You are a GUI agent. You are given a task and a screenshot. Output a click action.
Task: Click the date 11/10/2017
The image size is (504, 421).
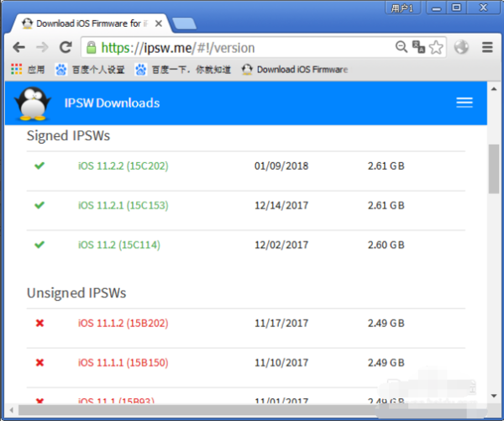click(x=281, y=363)
